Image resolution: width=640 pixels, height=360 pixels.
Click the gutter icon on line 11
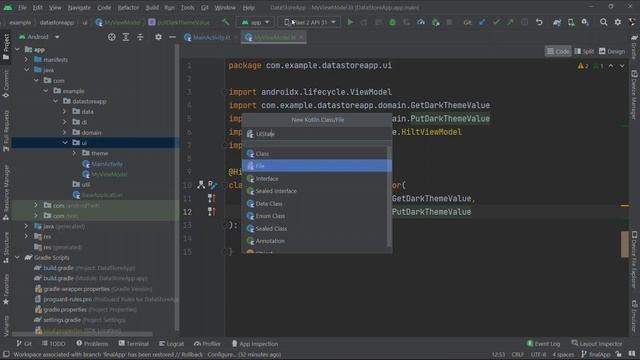[211, 198]
